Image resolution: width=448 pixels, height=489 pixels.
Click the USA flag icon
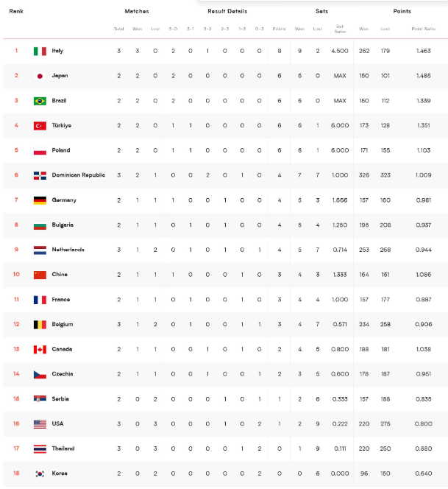(40, 424)
